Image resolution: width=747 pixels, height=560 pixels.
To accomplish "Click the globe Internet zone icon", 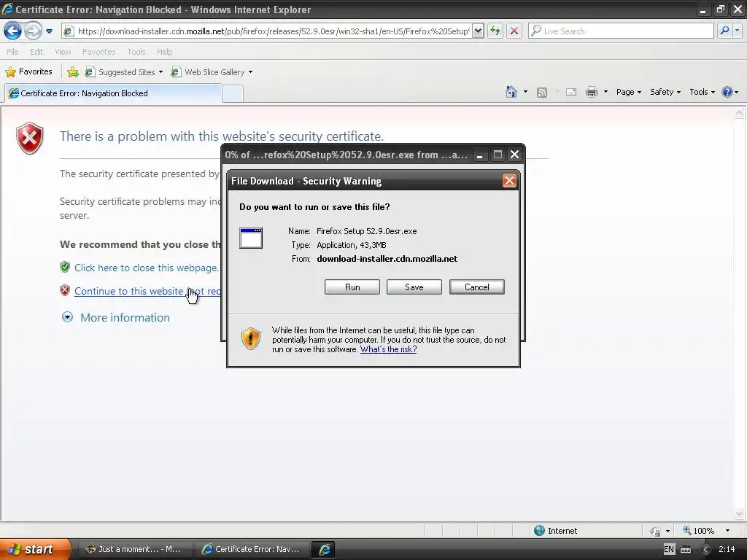I will (x=539, y=531).
